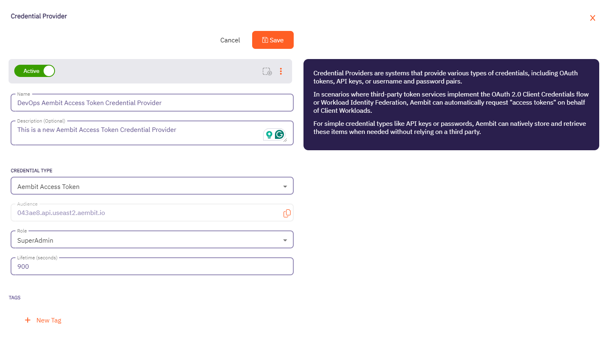Click the Grammarly G icon

point(279,134)
